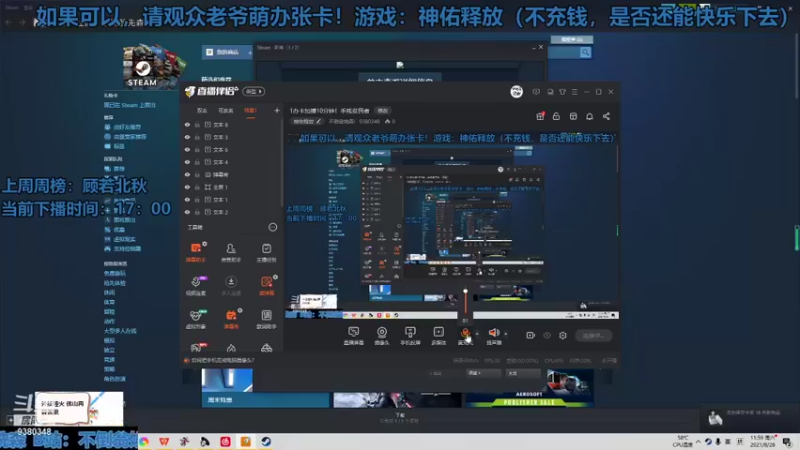
Task: Open the orange TV danmaku show tool
Action: (231, 318)
